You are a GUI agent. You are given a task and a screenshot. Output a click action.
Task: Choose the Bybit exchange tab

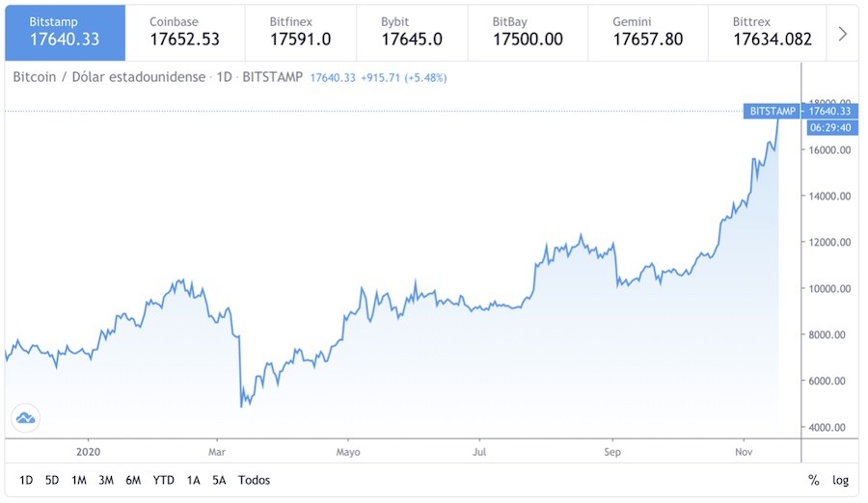[x=411, y=32]
